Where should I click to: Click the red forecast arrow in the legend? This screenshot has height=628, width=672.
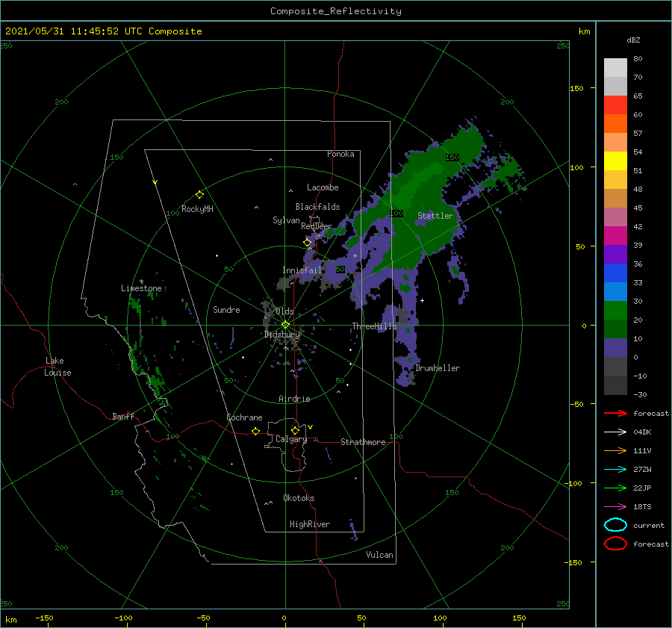[x=615, y=413]
